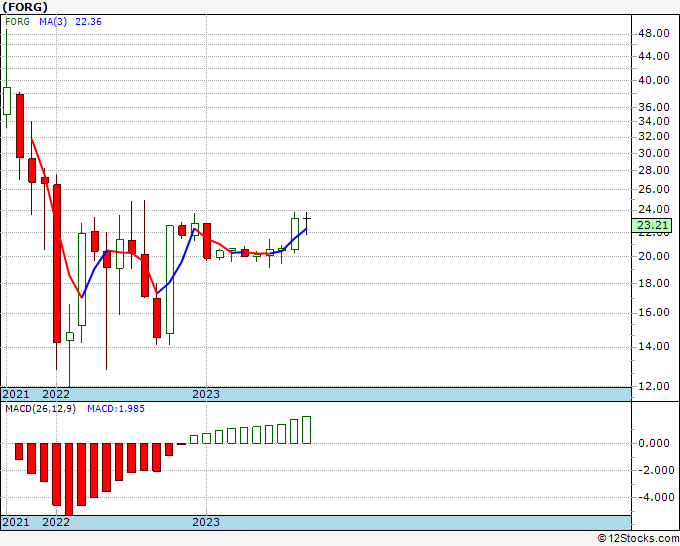
Task: Click the MACD:1.985 value label
Action: [116, 409]
